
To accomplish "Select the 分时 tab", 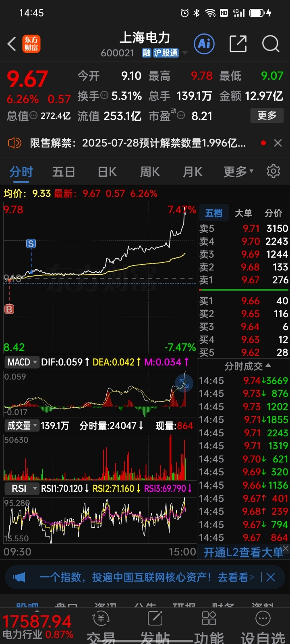I will point(21,172).
